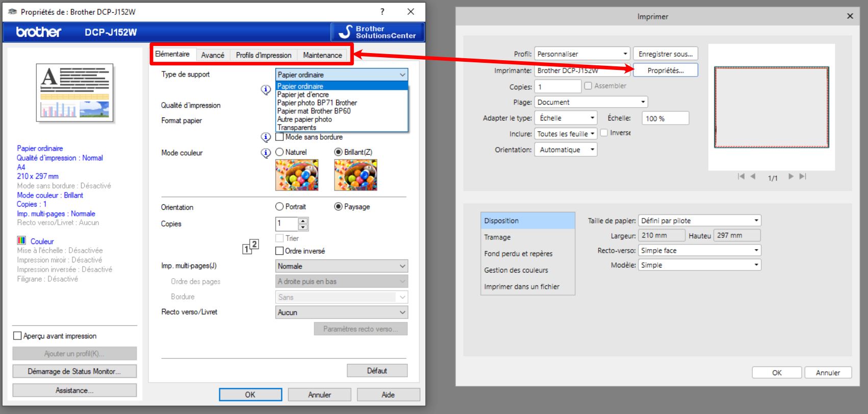Click the Naturel sample image thumbnail
868x414 pixels.
(297, 175)
